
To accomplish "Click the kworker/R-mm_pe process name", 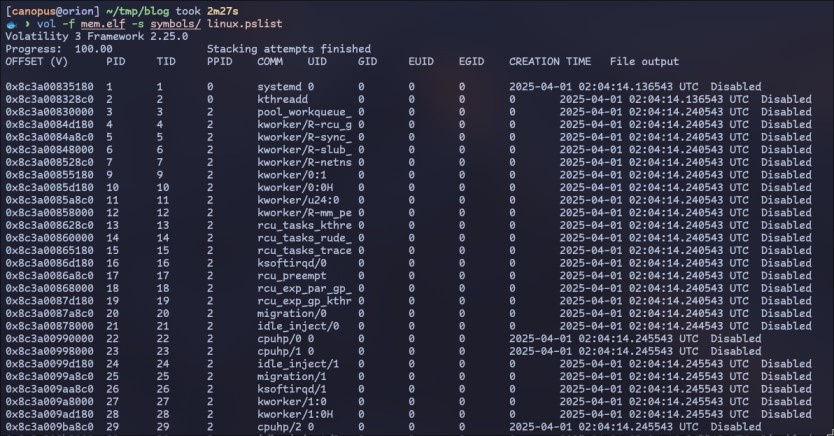I will [x=305, y=213].
